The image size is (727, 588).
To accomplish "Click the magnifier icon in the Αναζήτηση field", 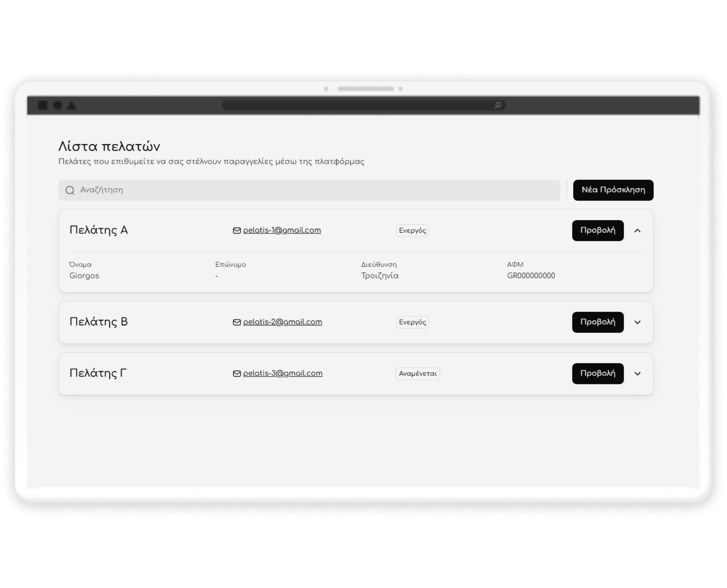I will (x=70, y=190).
